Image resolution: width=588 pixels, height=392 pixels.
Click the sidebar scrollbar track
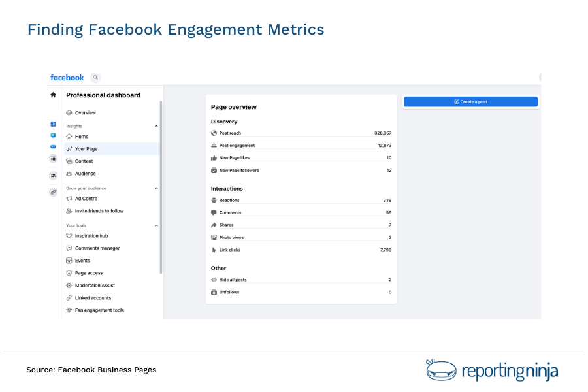point(160,196)
